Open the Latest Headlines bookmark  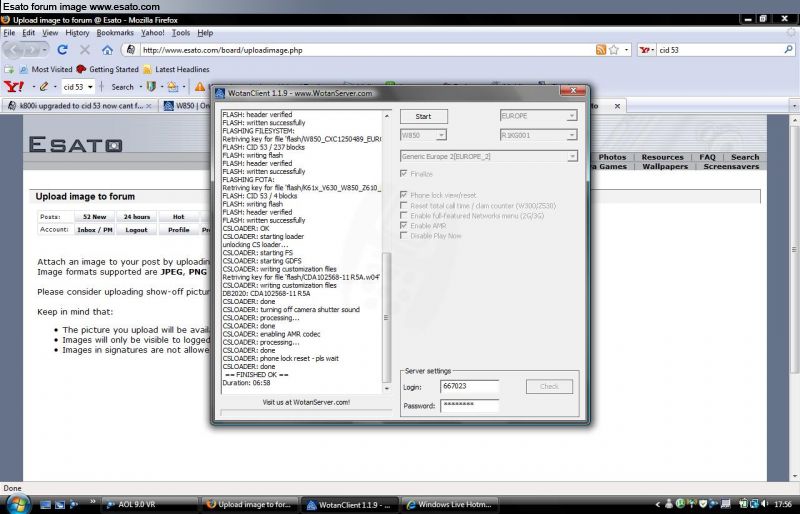pos(176,69)
